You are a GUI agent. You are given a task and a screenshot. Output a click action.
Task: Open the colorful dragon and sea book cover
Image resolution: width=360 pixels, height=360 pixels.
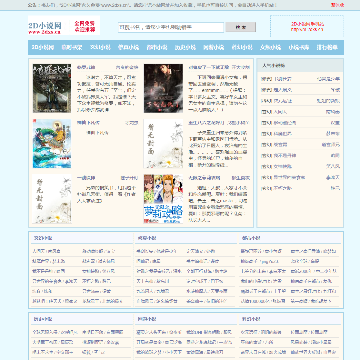(52, 144)
